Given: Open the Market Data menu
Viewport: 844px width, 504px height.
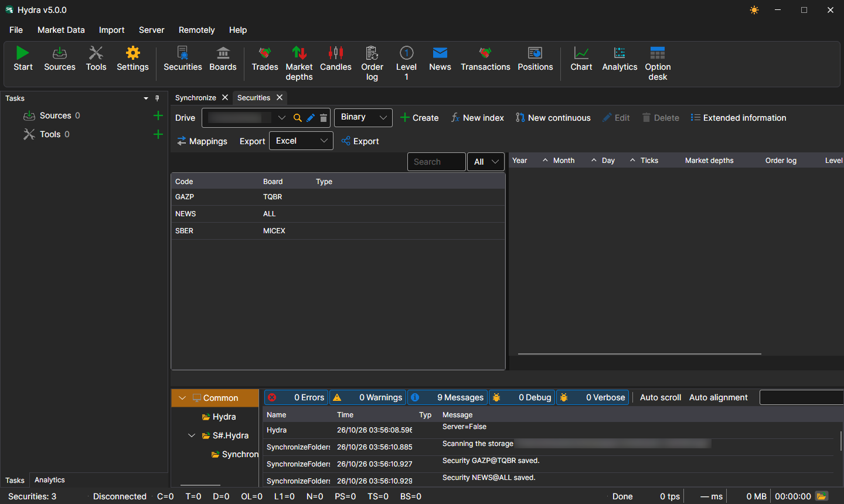Looking at the screenshot, I should point(61,30).
